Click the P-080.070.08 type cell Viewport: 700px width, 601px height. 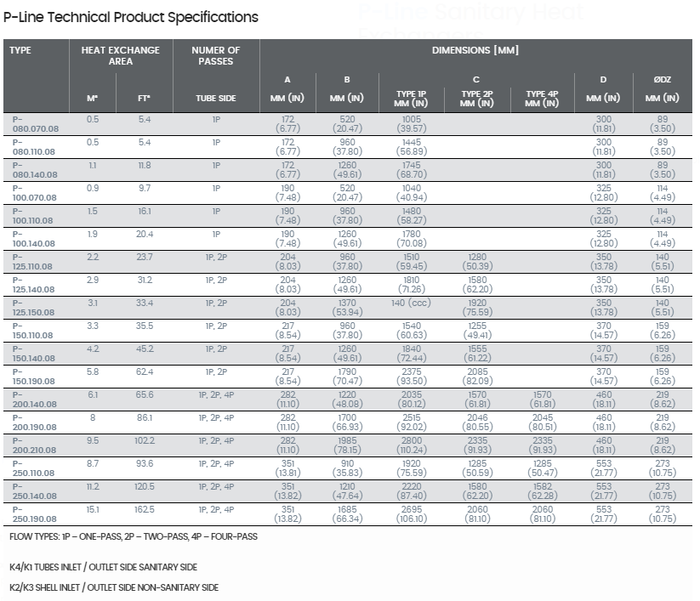pos(35,124)
